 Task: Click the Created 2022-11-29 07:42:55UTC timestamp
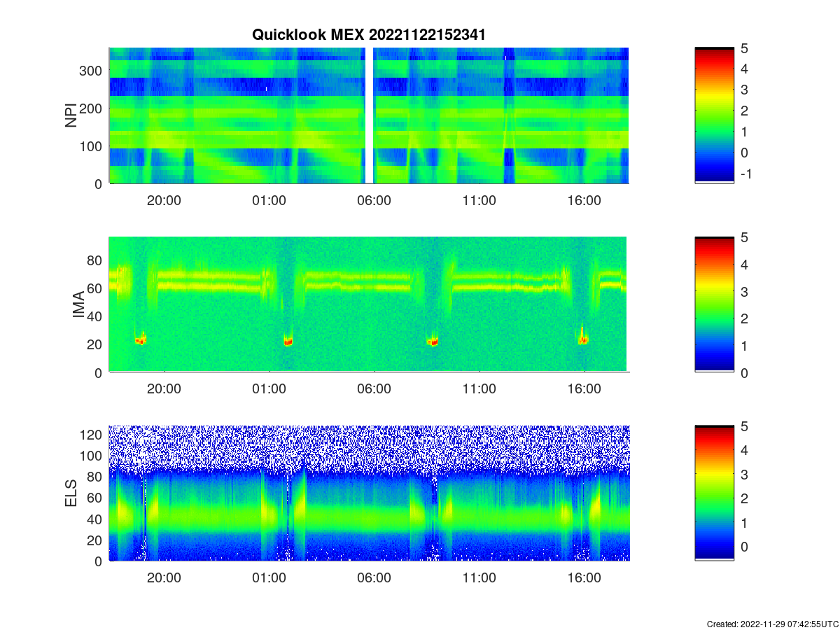coord(772,624)
